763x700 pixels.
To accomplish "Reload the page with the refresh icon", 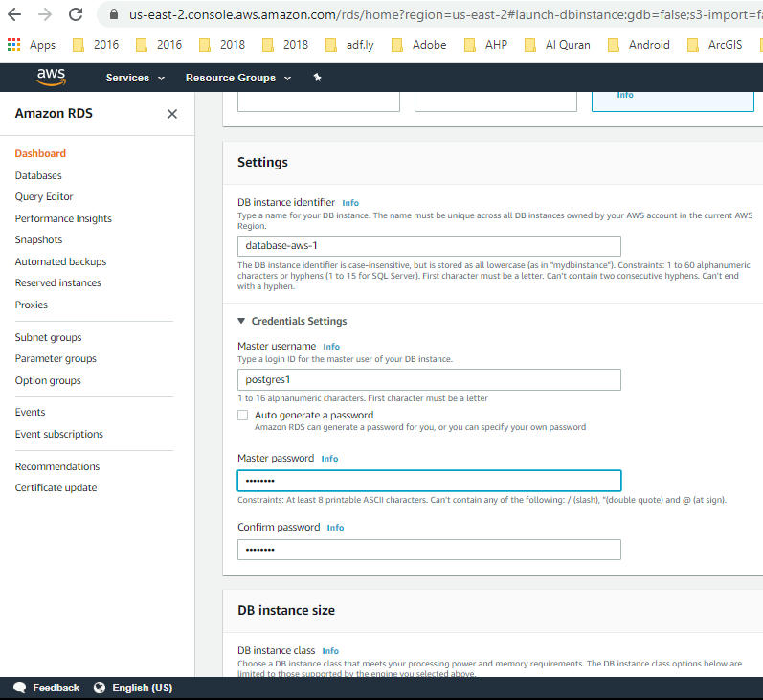I will (76, 14).
